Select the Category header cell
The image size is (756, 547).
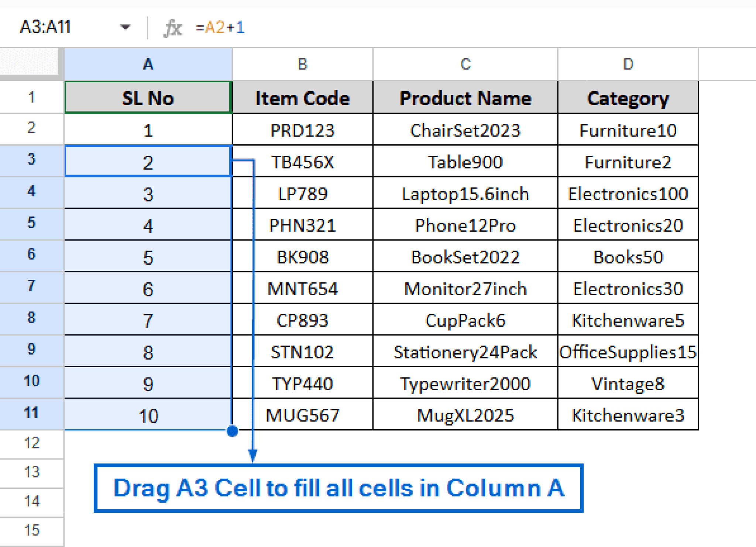click(x=628, y=97)
